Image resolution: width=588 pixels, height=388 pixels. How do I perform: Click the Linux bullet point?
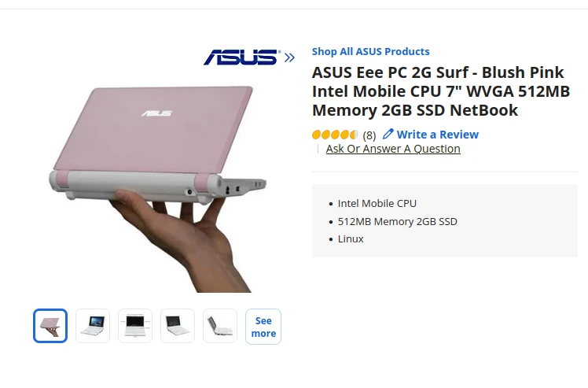351,238
